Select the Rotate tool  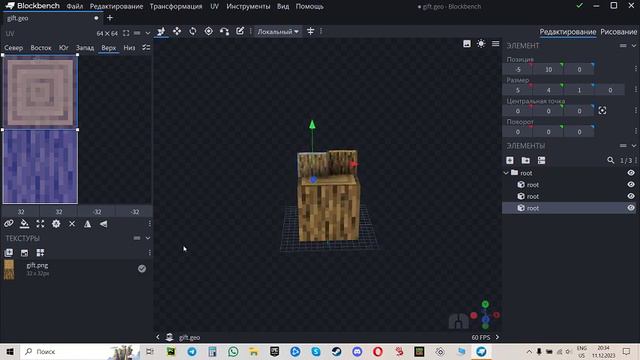pos(193,31)
